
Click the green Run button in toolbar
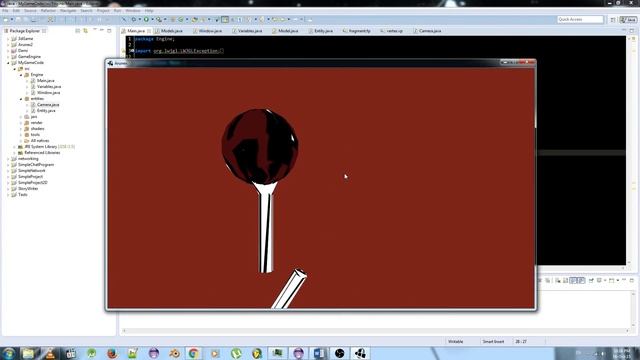(146, 19)
